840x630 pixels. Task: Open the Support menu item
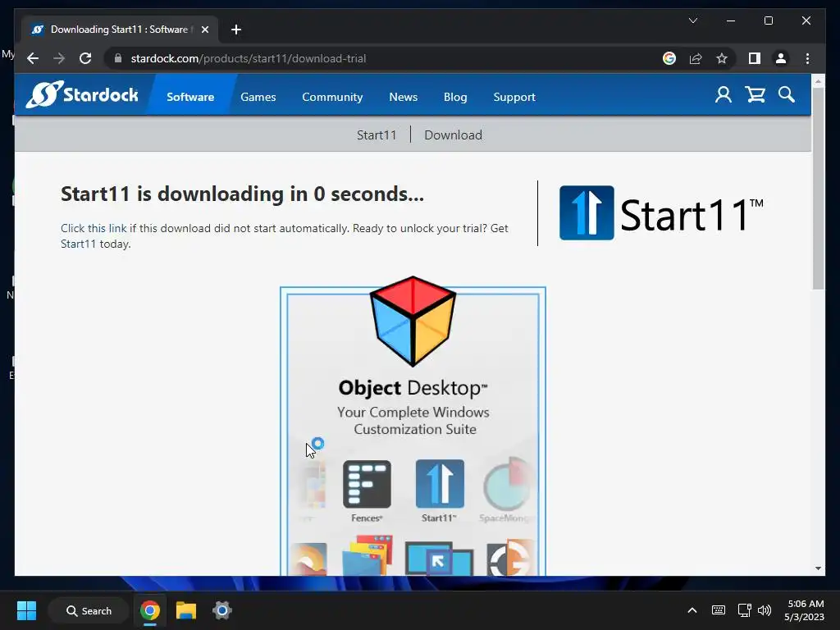pos(514,97)
